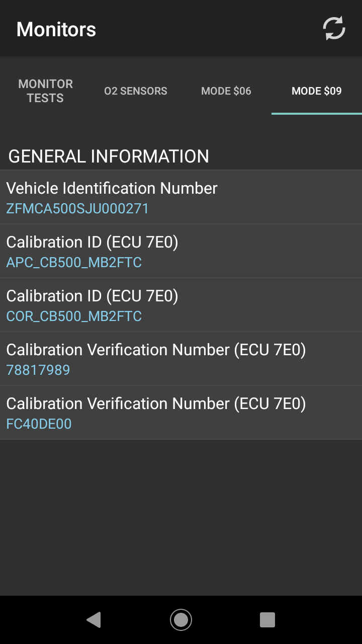362x644 pixels.
Task: Tap the Vehicle Identification Number label
Action: click(112, 188)
